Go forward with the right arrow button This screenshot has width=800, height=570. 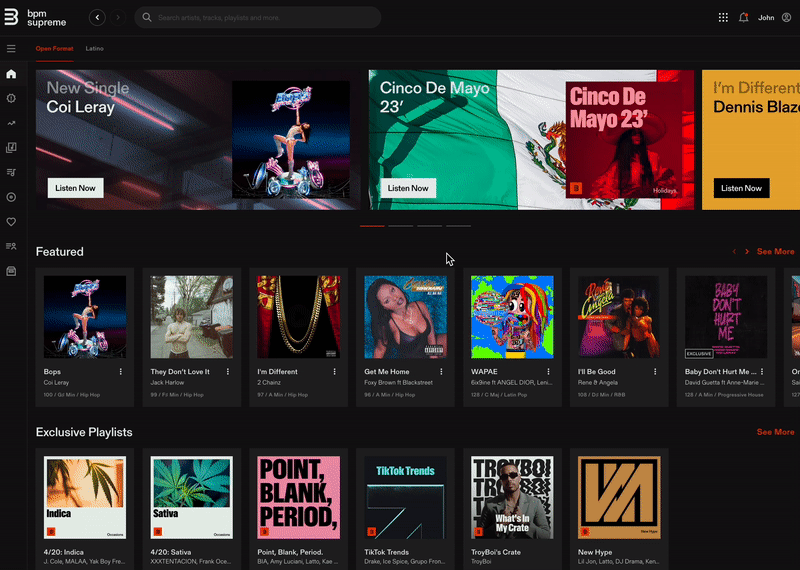[x=118, y=17]
